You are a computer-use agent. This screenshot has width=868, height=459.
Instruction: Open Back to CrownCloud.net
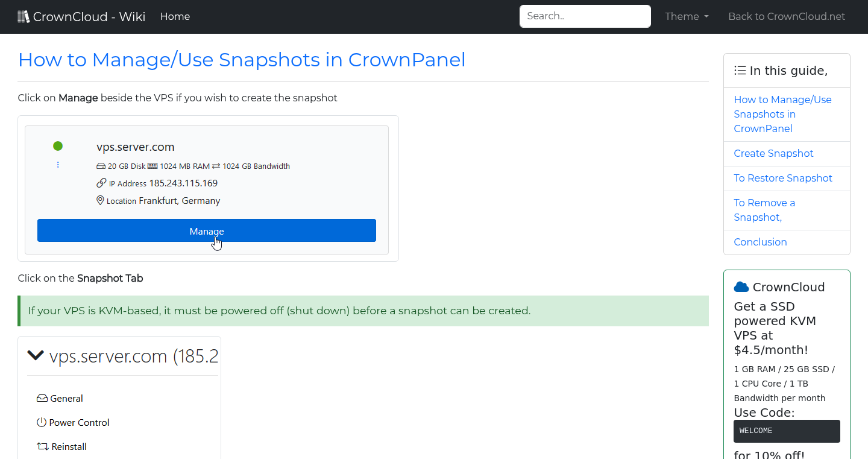pos(787,16)
